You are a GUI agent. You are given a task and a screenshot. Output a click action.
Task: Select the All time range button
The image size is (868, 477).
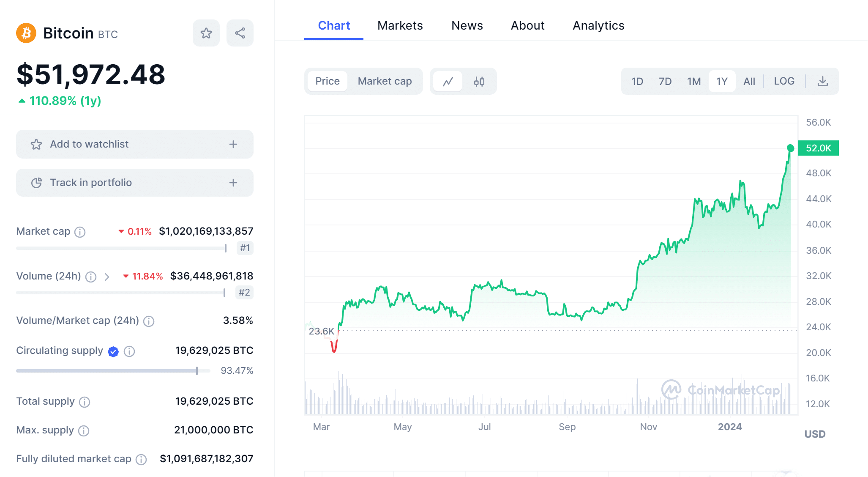(x=749, y=81)
